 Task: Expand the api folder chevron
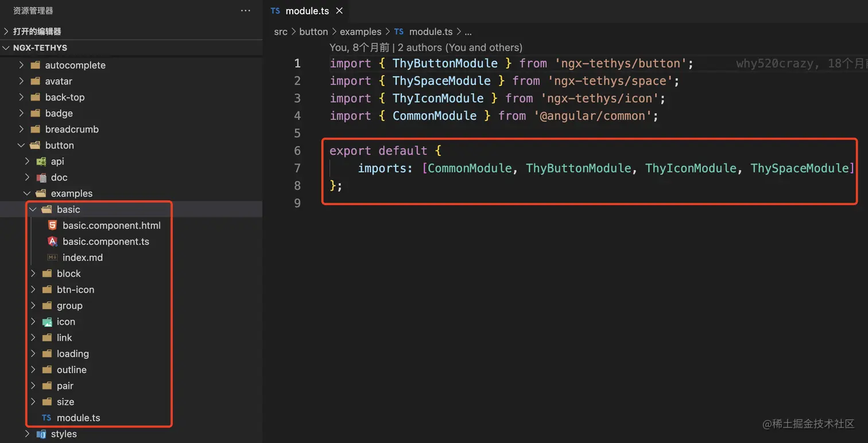tap(27, 161)
